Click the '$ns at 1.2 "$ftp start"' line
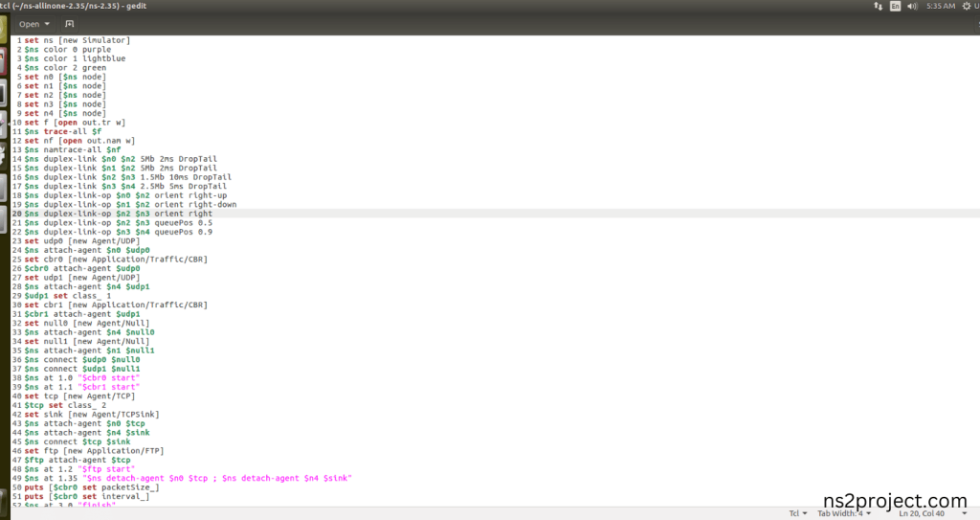The image size is (980, 520). [79, 468]
